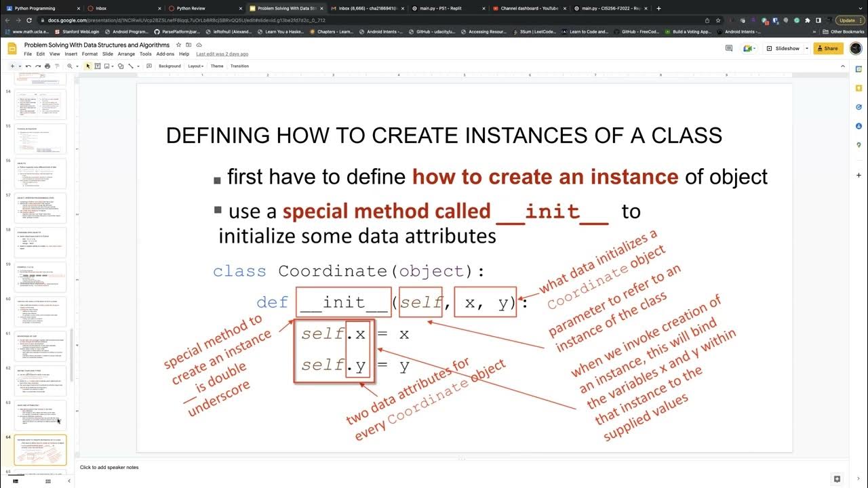The height and width of the screenshot is (488, 868).
Task: Bookmark this page with the star icon
Action: point(717,20)
